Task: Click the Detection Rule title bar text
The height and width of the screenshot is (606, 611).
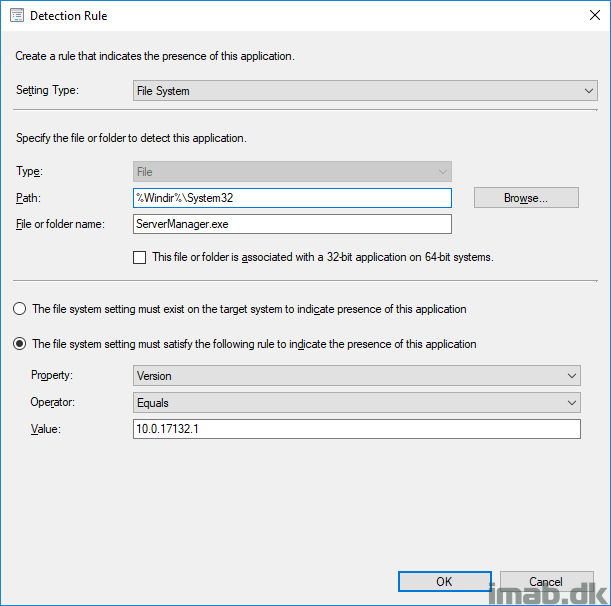Action: click(69, 16)
